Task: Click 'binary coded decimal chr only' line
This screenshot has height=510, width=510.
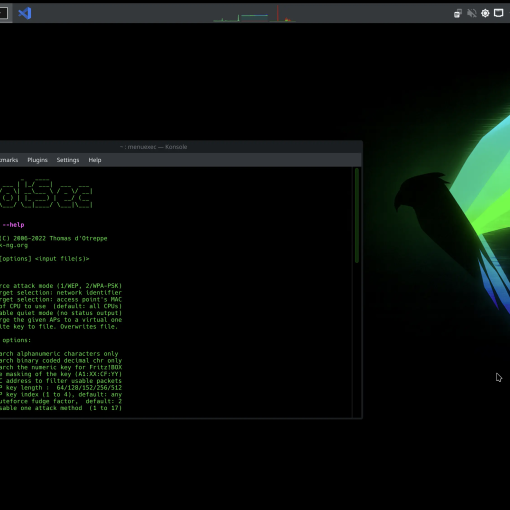Action: (69, 361)
